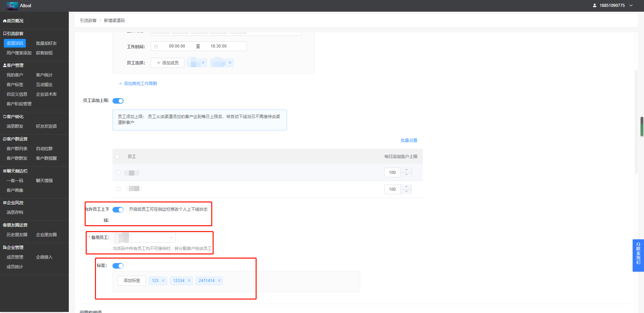644x313 pixels.
Task: Open the user account icon
Action: [x=594, y=6]
